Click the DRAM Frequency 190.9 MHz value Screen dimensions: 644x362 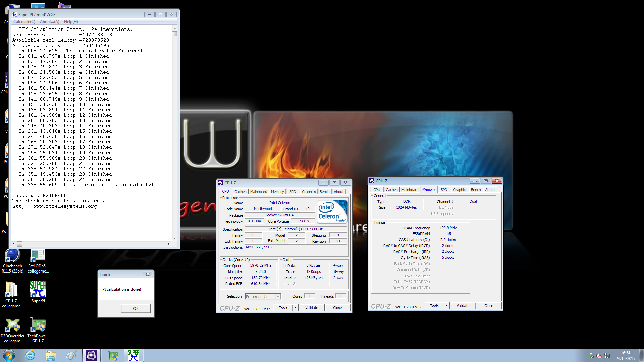pos(448,228)
